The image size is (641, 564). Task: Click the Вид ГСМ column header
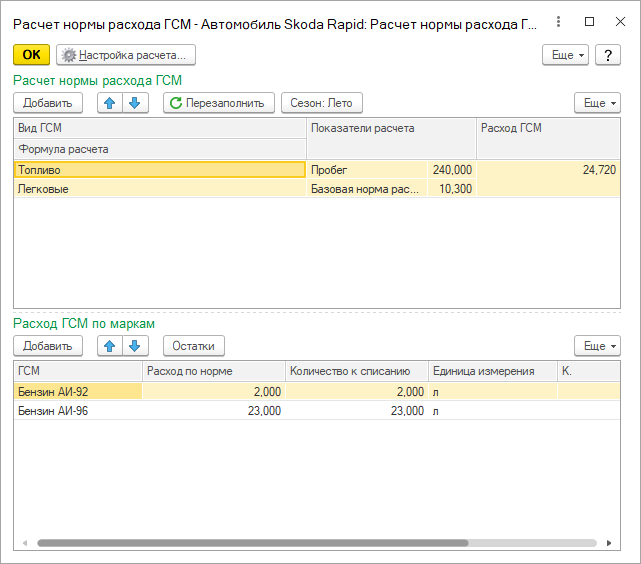click(x=160, y=128)
